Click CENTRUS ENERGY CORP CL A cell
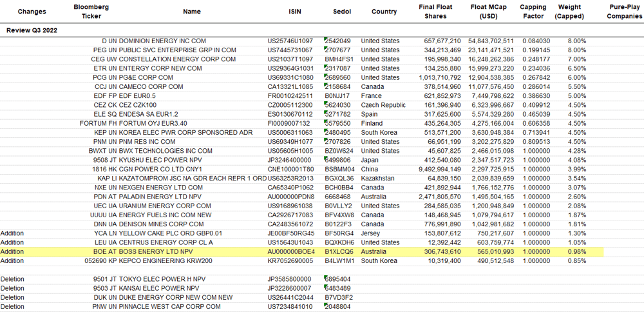Image resolution: width=644 pixels, height=312 pixels. point(166,242)
